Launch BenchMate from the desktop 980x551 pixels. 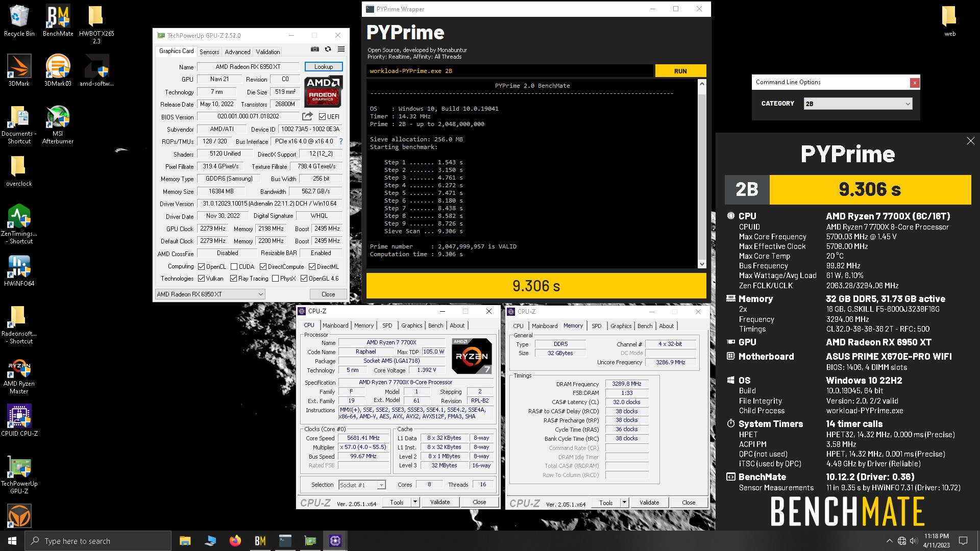[x=58, y=21]
